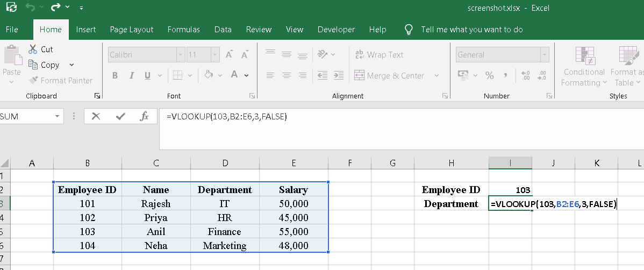Viewport: 644px width, 270px height.
Task: Toggle Underline formatting
Action: pyautogui.click(x=147, y=76)
